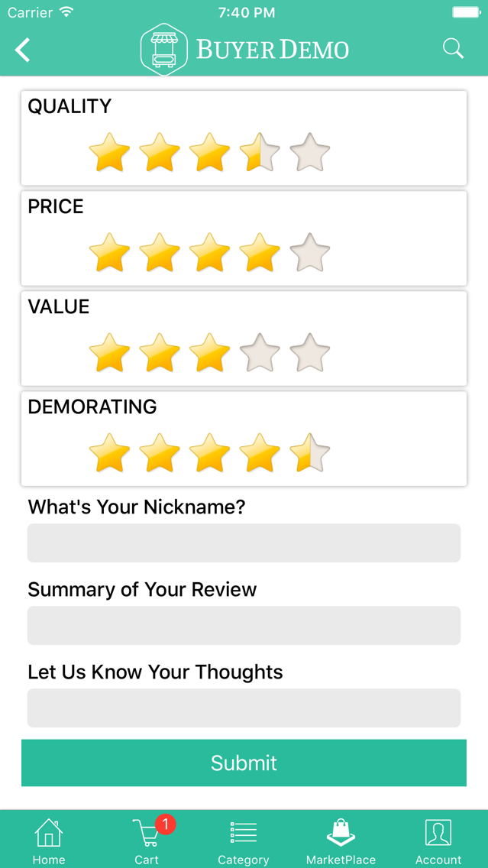Open the Category list icon
The image size is (488, 868).
[x=244, y=833]
